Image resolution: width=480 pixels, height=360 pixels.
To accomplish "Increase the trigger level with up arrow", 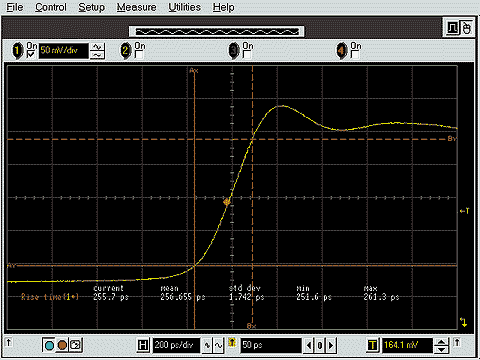I will pyautogui.click(x=441, y=342).
